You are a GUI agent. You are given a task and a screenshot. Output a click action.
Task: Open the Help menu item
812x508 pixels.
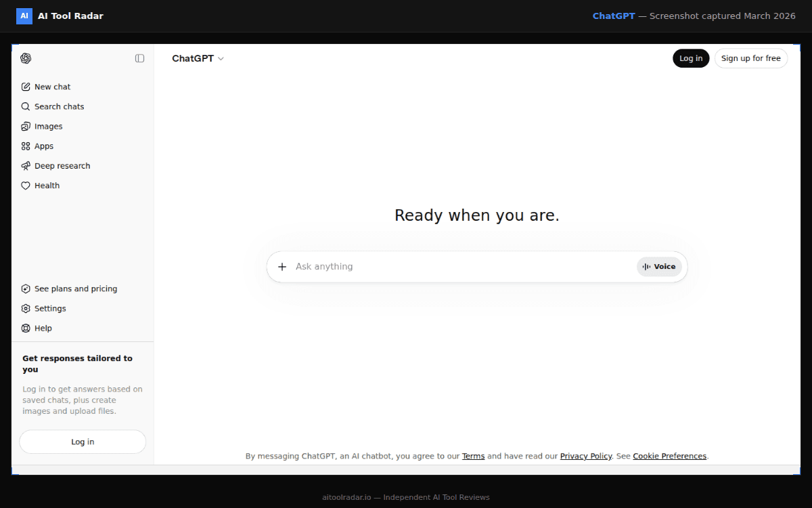point(43,328)
